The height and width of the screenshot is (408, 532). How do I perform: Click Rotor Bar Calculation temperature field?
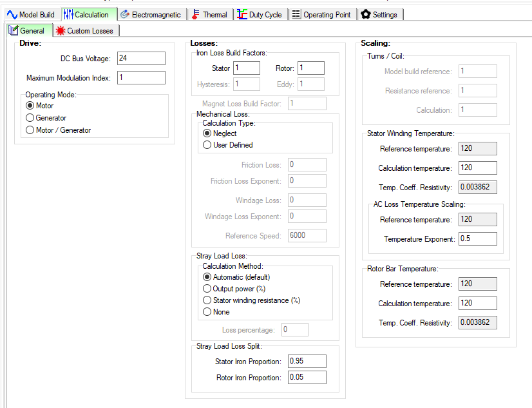[x=478, y=303]
